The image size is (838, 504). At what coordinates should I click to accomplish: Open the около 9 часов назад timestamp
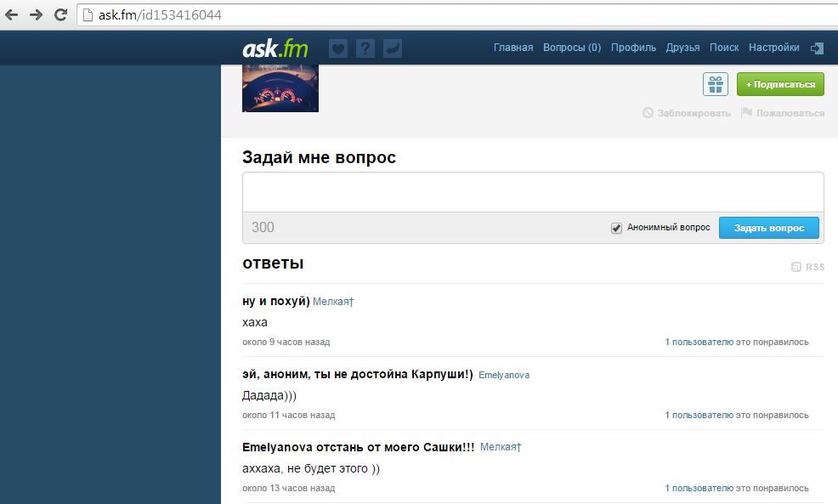pyautogui.click(x=286, y=342)
